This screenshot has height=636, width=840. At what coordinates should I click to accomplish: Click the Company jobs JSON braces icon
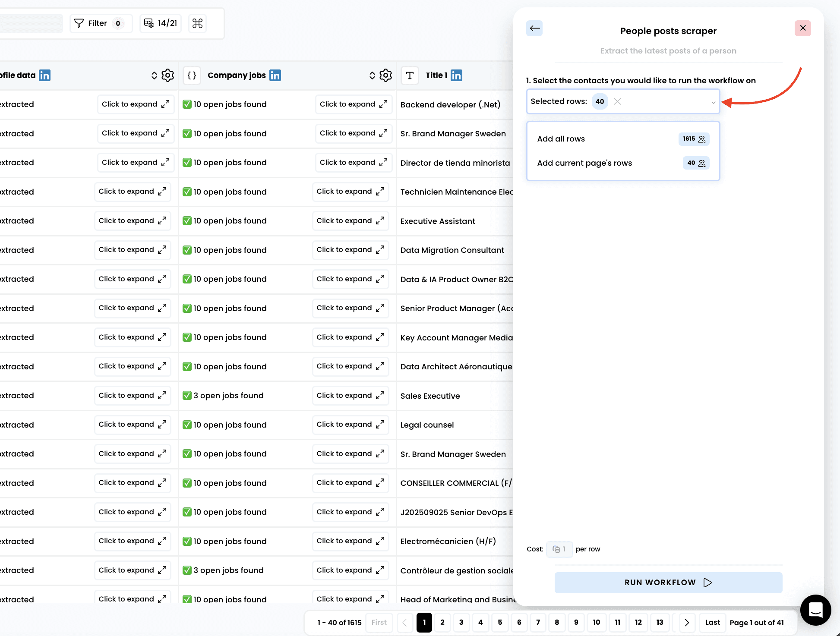(x=192, y=76)
